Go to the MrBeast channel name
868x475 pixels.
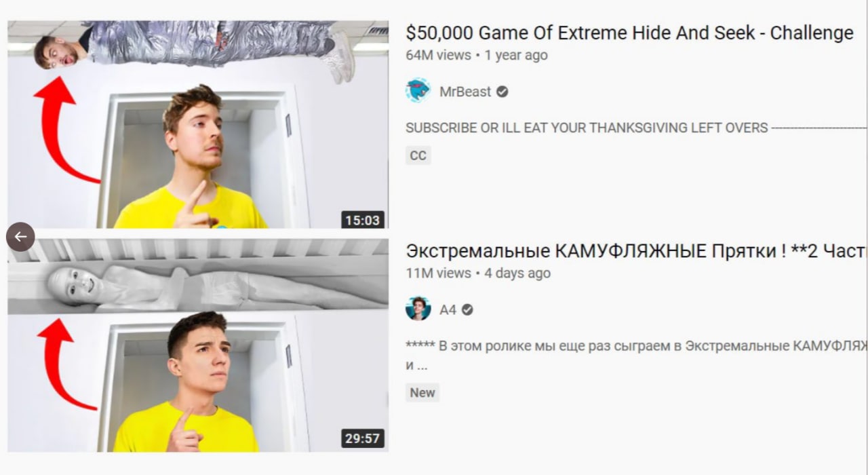click(465, 92)
